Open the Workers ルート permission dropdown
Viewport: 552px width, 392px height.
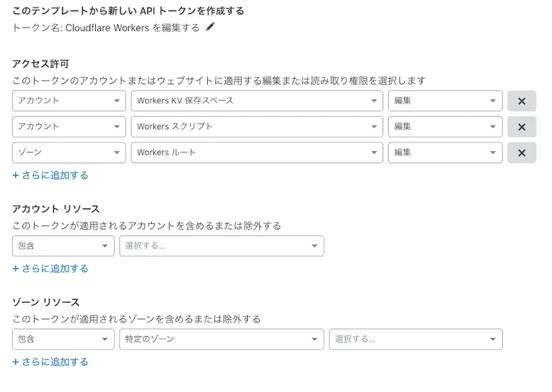coord(256,152)
